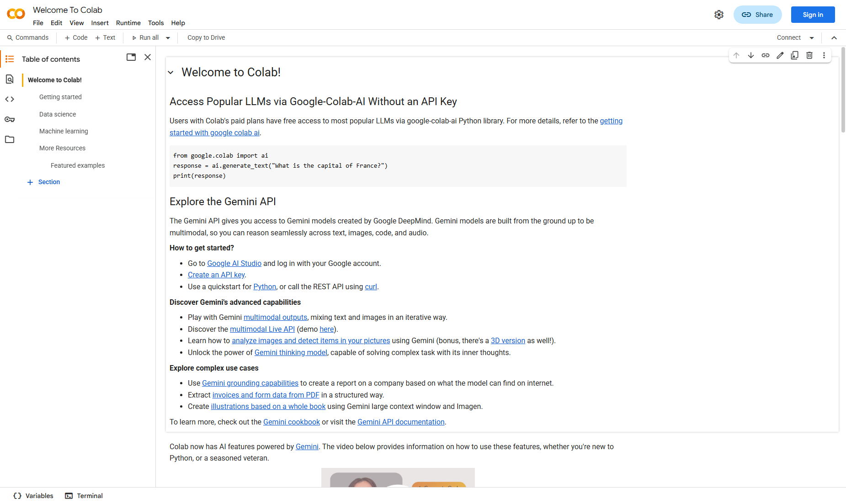Viewport: 846px width, 504px height.
Task: Click the notebook vertical scrollbar
Action: tap(843, 90)
